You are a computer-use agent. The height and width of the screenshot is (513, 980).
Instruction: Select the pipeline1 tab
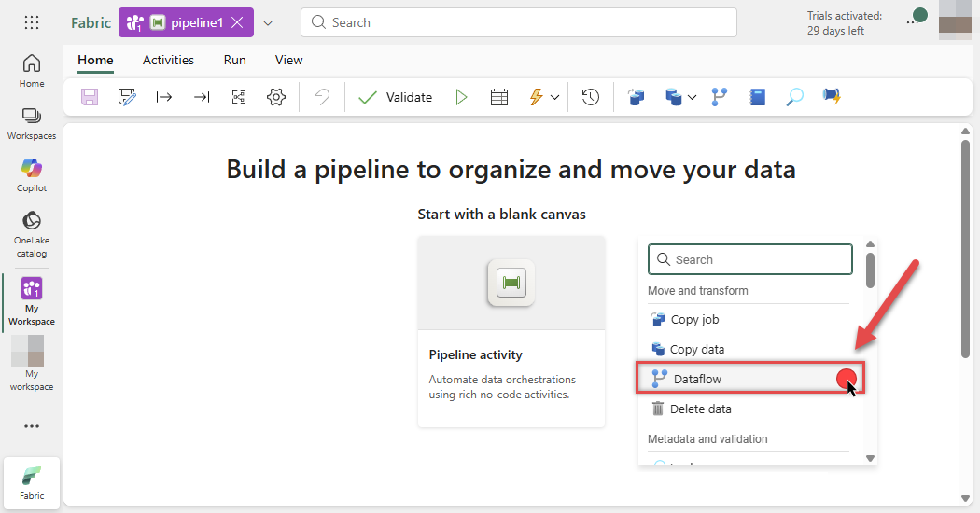pos(187,22)
